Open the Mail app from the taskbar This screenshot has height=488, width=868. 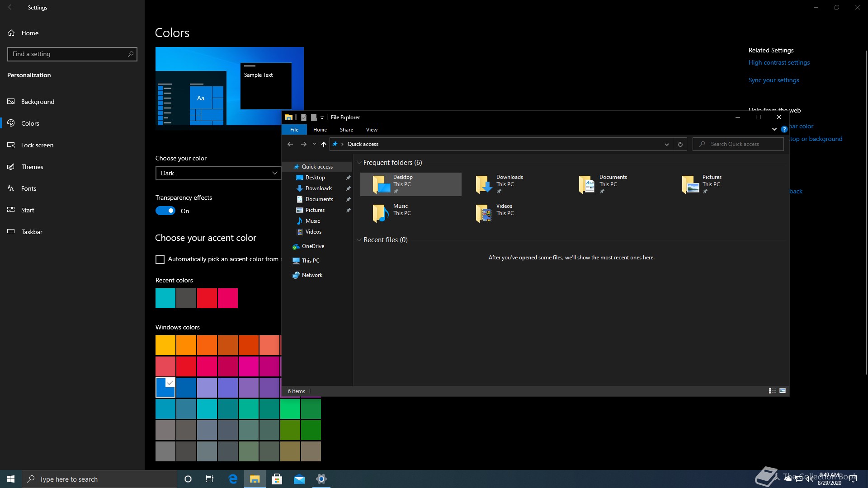299,479
